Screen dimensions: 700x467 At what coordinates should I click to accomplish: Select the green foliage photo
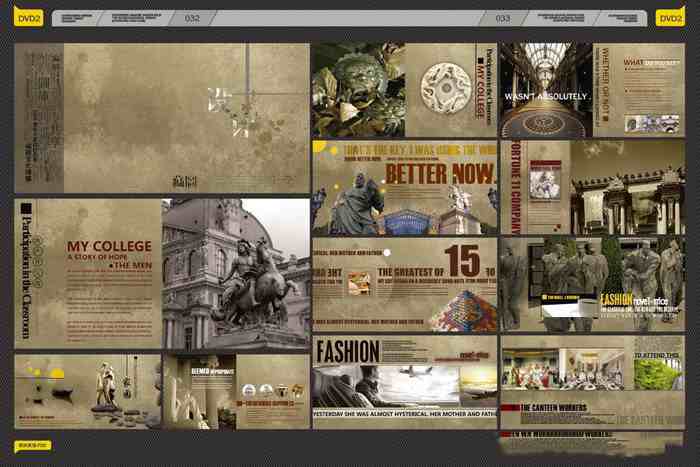pos(658,375)
